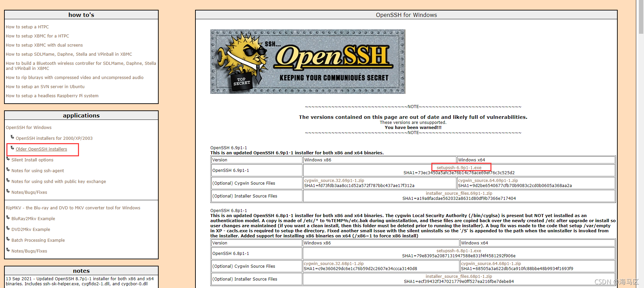Open 'How to setup XBMC for a HTPC'
The image size is (644, 288).
pyautogui.click(x=37, y=36)
